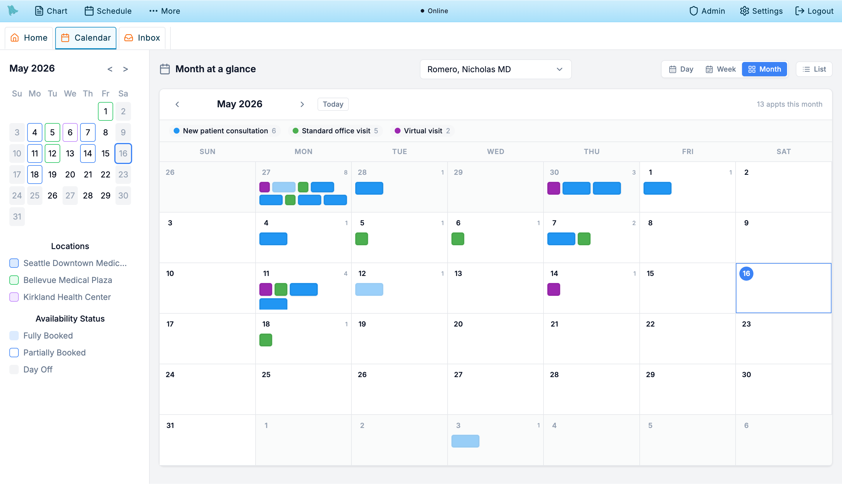This screenshot has width=842, height=504.
Task: Open the More menu
Action: pyautogui.click(x=164, y=11)
